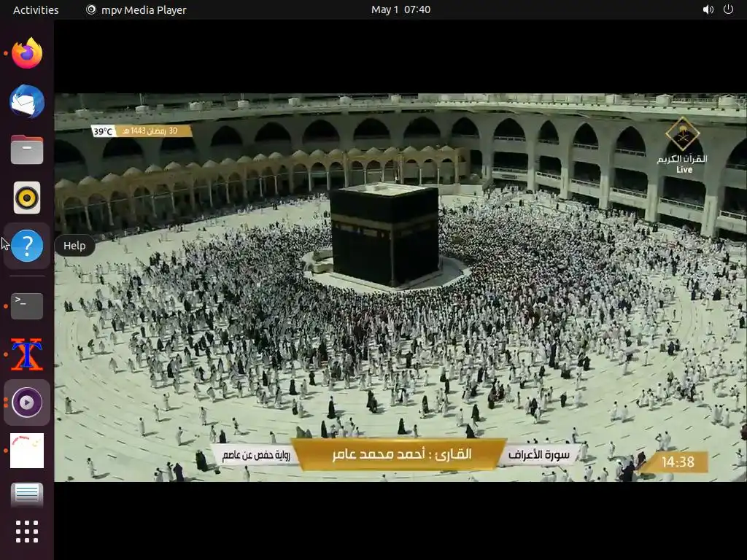Show Applications grid
The width and height of the screenshot is (747, 560).
[x=27, y=532]
